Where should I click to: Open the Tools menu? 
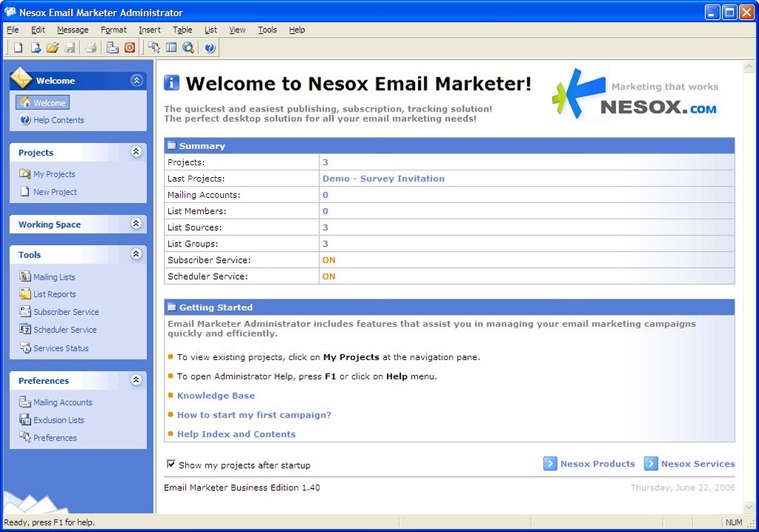267,30
